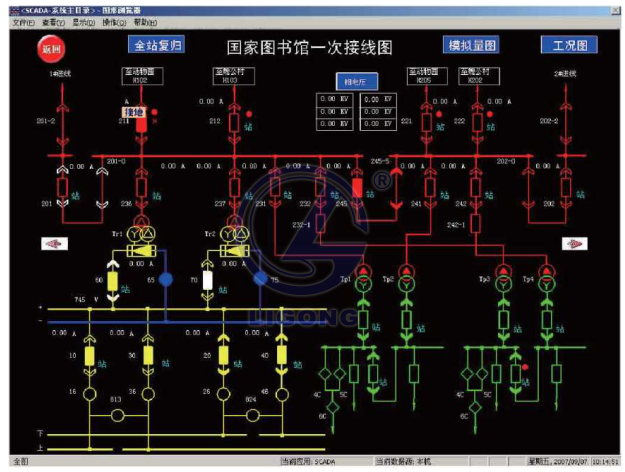Viewport: 625px width, 472px height.
Task: Toggle circuit breaker 201
Action: (x=62, y=186)
